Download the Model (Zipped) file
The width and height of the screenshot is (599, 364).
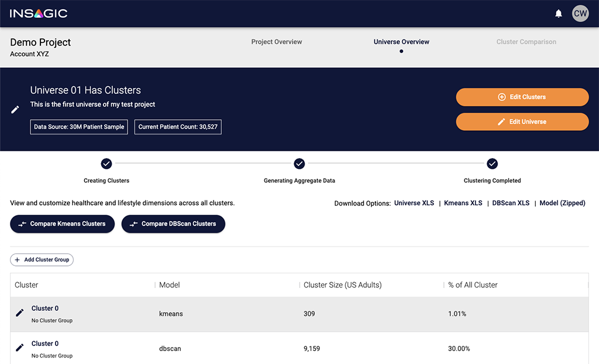pos(562,203)
